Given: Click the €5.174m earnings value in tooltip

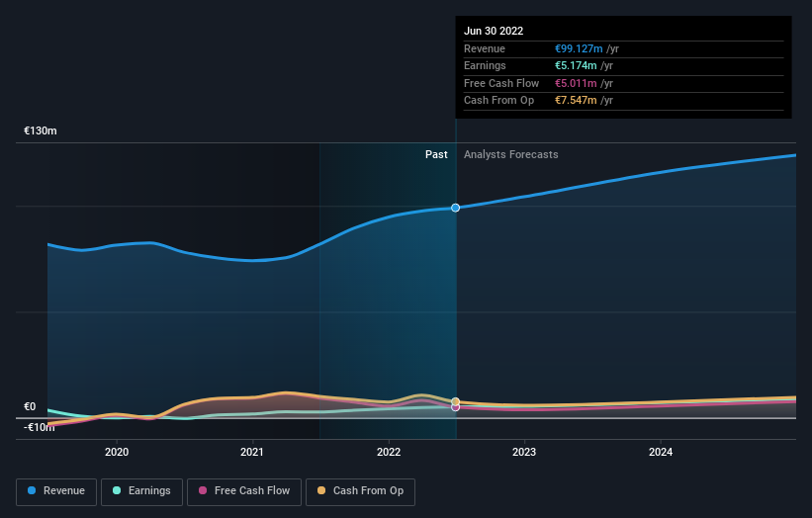Looking at the screenshot, I should pyautogui.click(x=576, y=65).
